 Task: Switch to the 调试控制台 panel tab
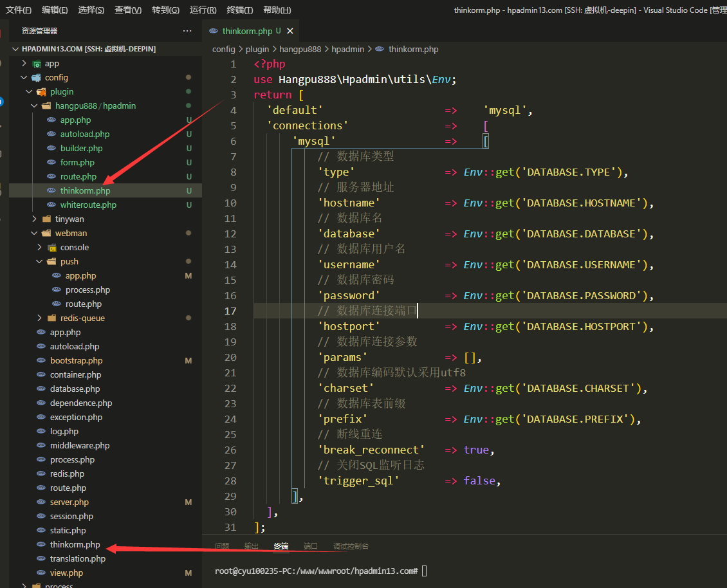click(351, 546)
